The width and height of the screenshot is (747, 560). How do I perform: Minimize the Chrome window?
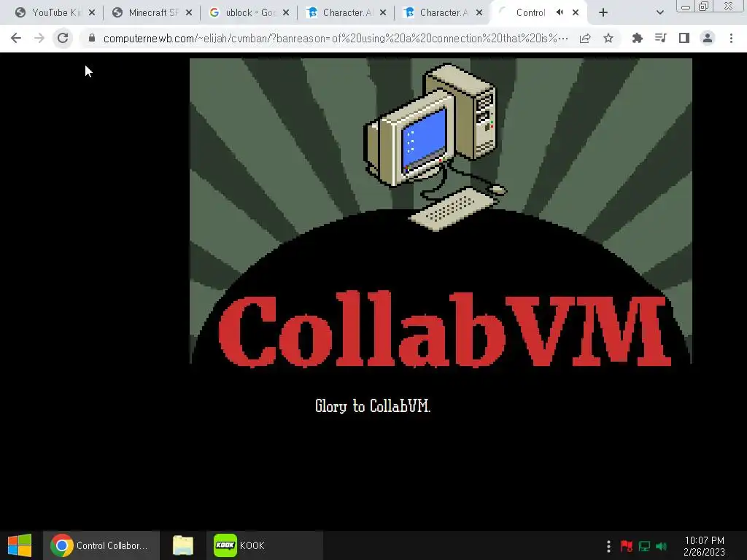[686, 6]
